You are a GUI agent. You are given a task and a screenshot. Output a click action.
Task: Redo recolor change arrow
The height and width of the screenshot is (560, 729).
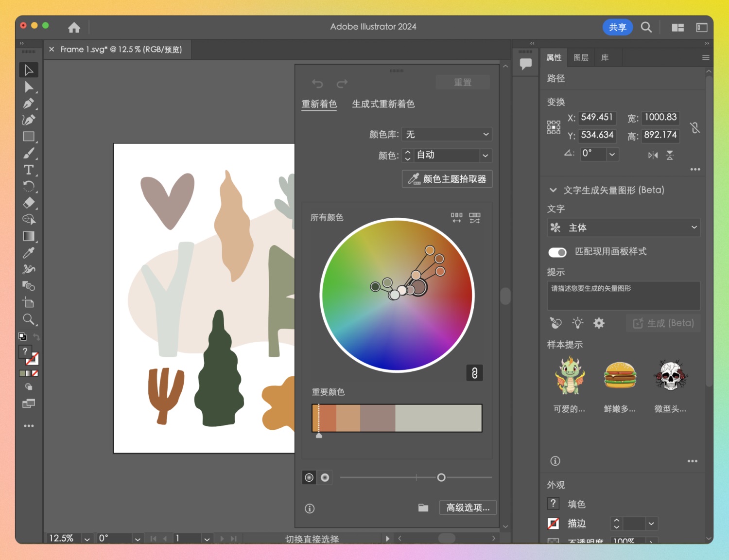pyautogui.click(x=342, y=84)
